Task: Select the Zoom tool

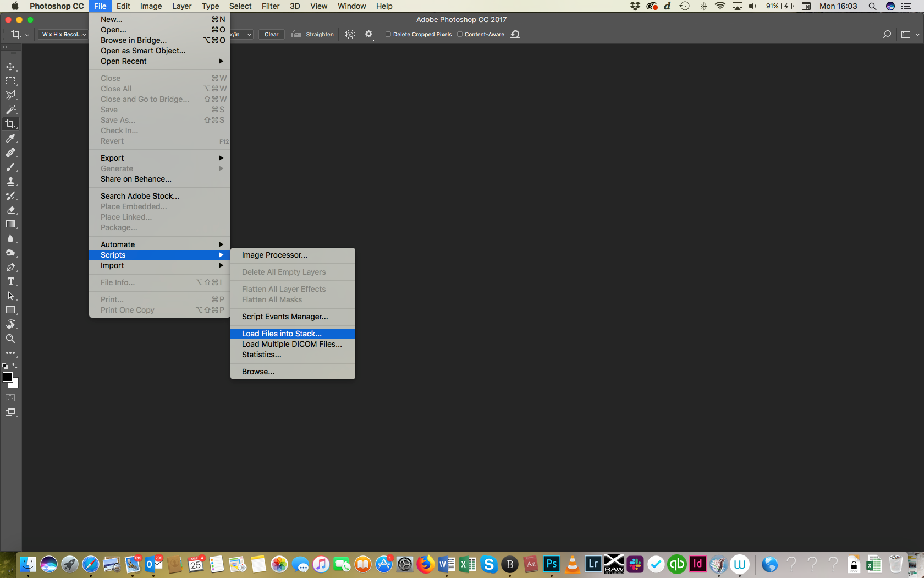Action: 10,339
